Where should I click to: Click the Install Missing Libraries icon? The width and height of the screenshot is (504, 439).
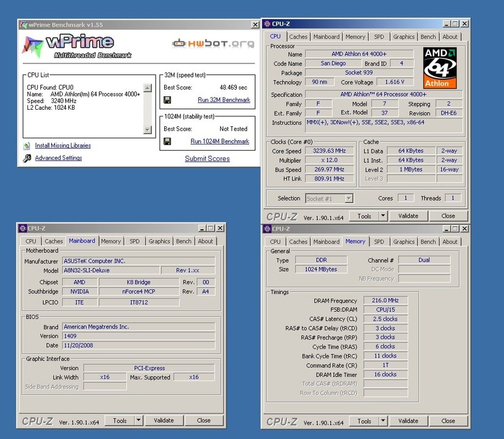click(x=27, y=146)
